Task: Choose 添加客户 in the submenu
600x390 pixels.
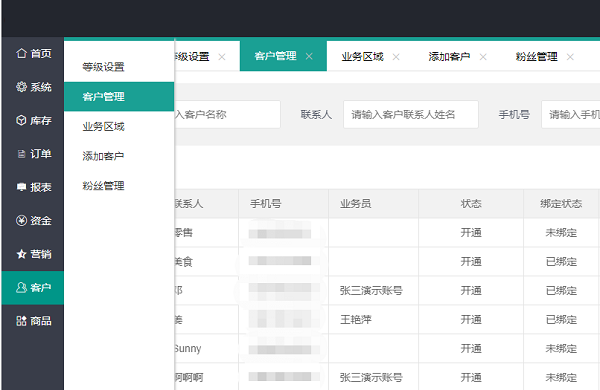Action: [119, 156]
